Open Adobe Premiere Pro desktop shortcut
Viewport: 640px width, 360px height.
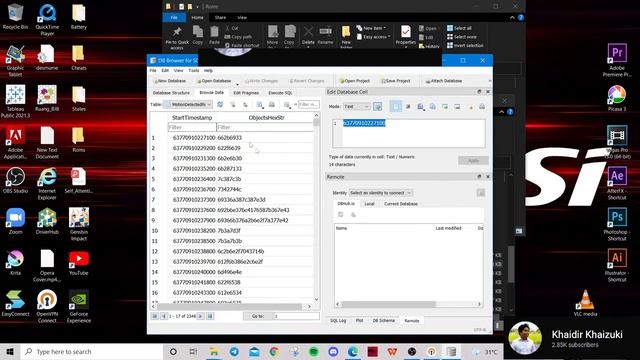click(617, 60)
